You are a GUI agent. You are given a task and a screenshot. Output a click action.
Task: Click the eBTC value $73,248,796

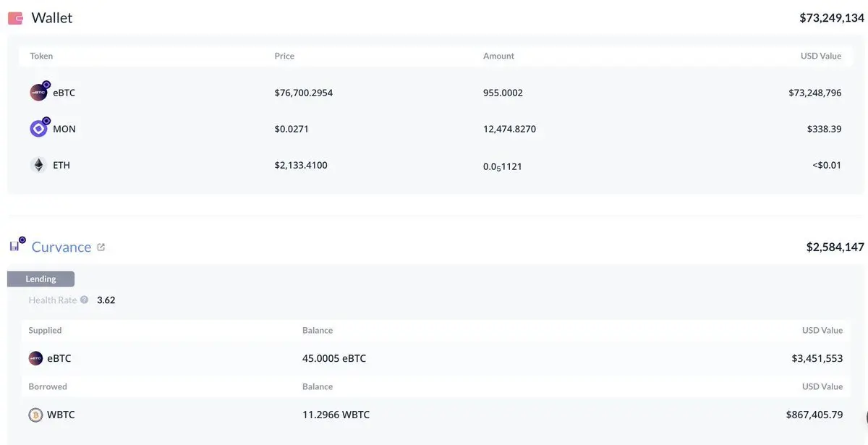click(815, 93)
